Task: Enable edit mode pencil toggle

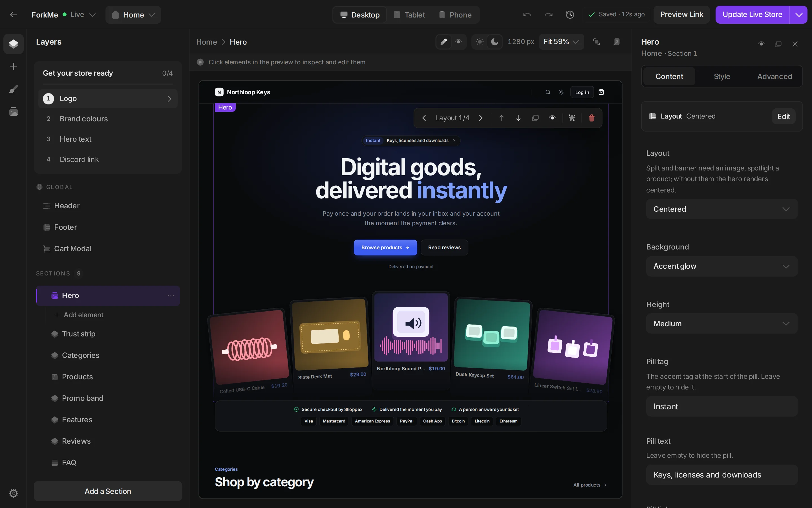Action: (x=443, y=42)
